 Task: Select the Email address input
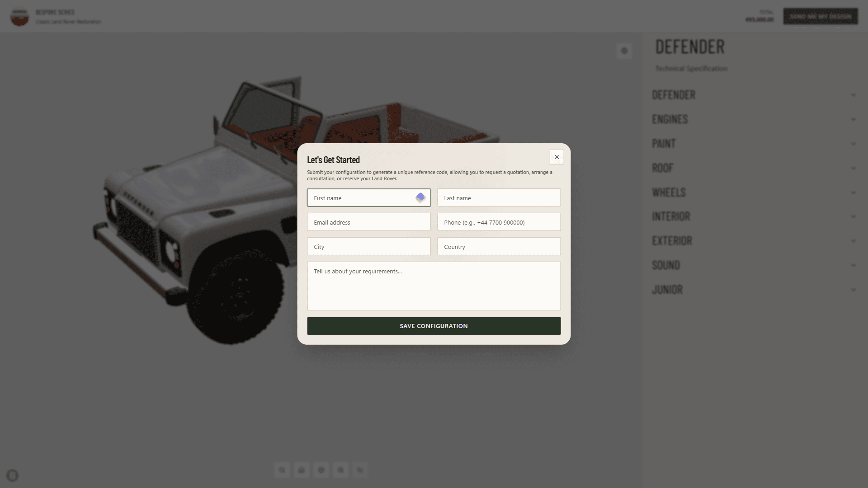pos(369,222)
